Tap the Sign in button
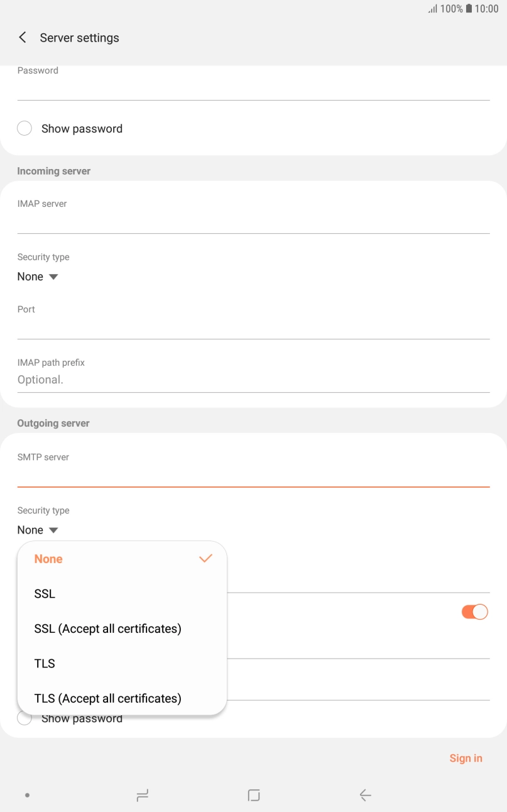The width and height of the screenshot is (507, 812). [x=466, y=758]
